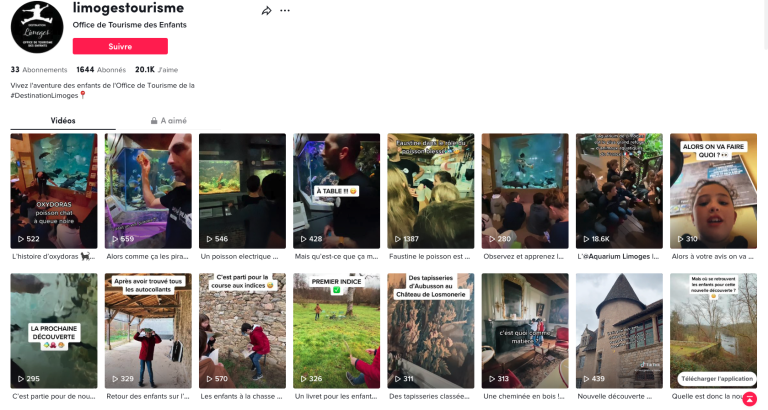Click play icon on the 18.6K views video
The width and height of the screenshot is (768, 410).
[x=583, y=239]
